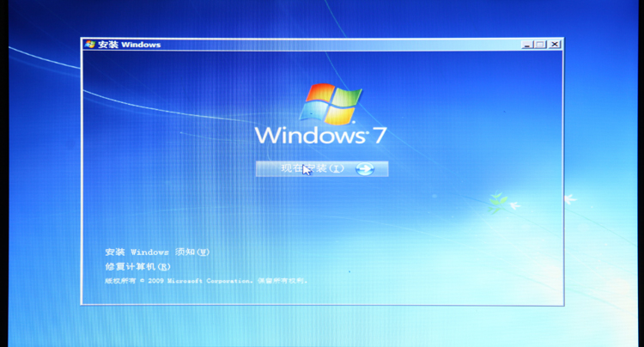Maximize the 安装 Windows setup window

[x=541, y=44]
